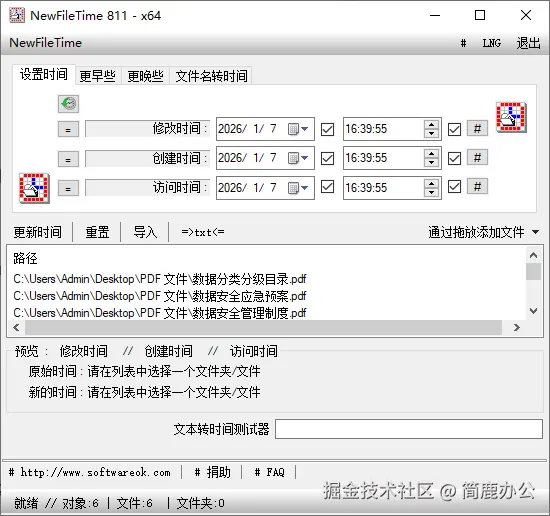Toggle the 修改时间 date checkbox
The width and height of the screenshot is (550, 516).
coord(327,129)
